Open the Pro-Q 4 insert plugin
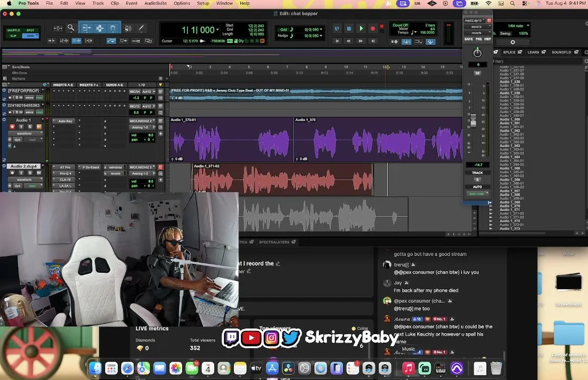 [x=65, y=174]
